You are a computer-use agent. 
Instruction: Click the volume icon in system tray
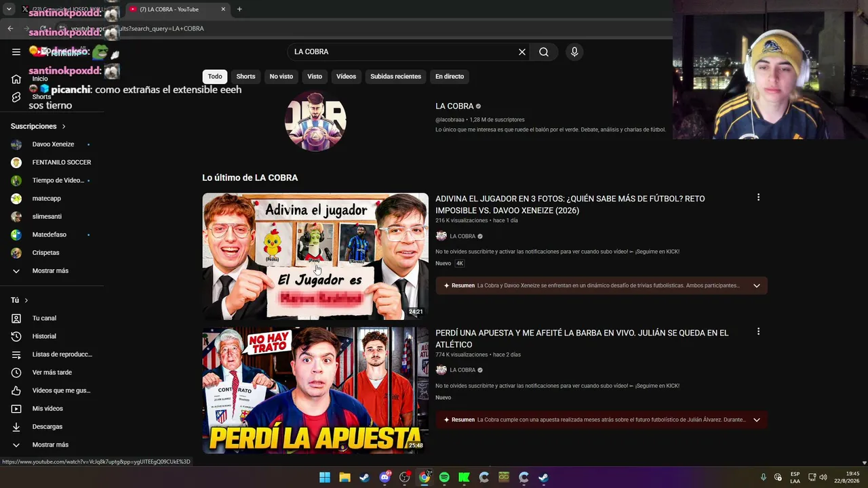[823, 477]
